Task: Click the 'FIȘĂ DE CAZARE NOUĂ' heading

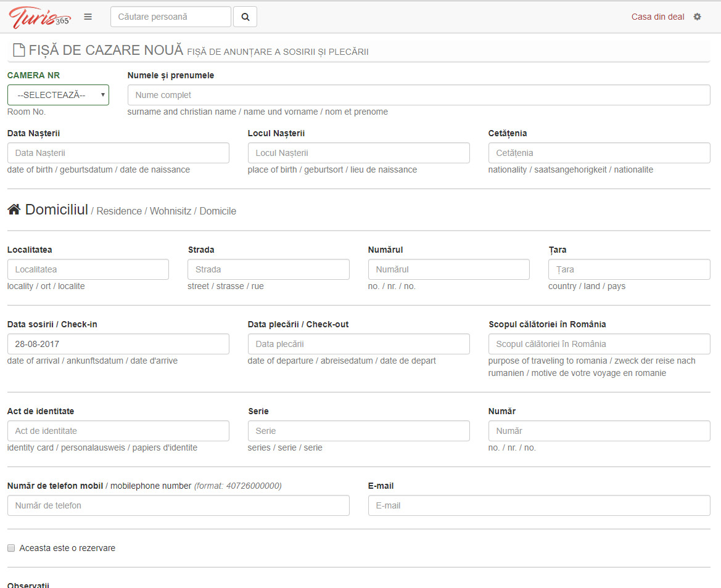Action: (106, 50)
